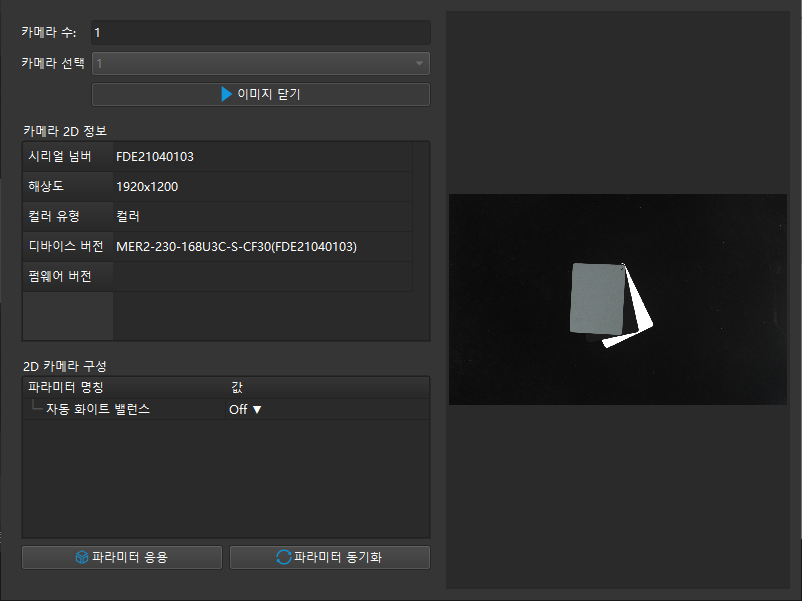Click the chevron arrow of the camera selection combo
This screenshot has width=802, height=601.
coord(419,63)
